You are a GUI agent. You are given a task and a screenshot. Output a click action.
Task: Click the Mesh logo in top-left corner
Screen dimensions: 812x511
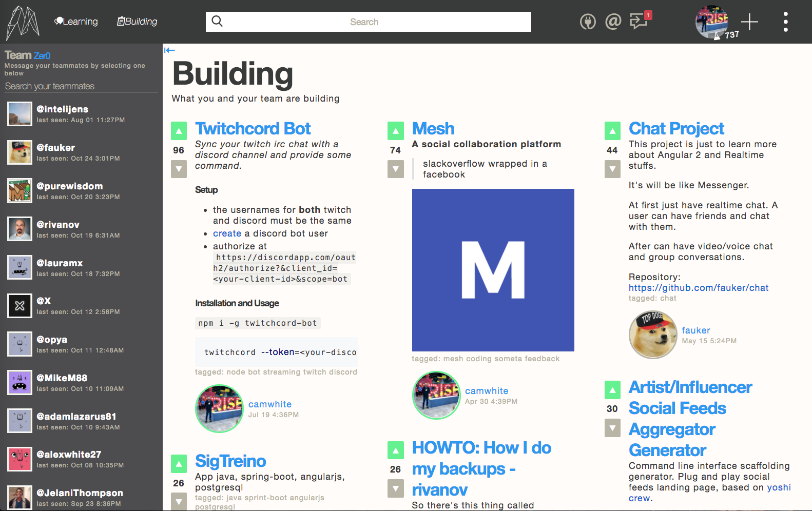tap(23, 22)
